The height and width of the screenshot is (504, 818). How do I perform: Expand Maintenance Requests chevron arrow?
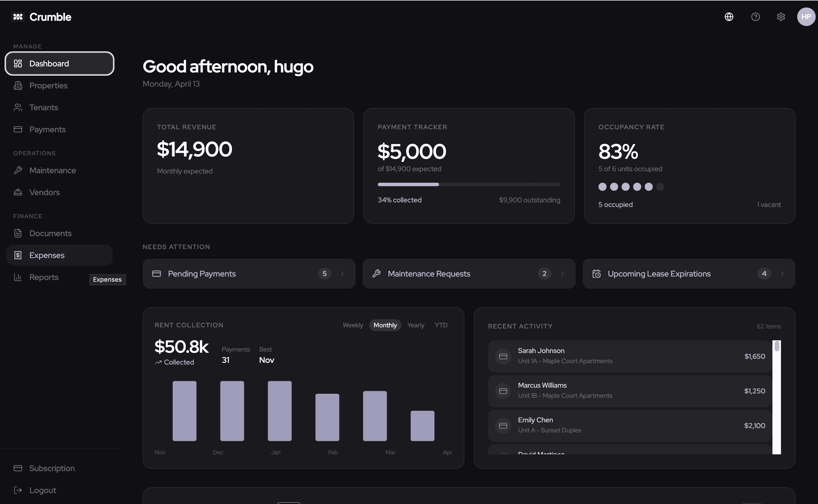(562, 274)
